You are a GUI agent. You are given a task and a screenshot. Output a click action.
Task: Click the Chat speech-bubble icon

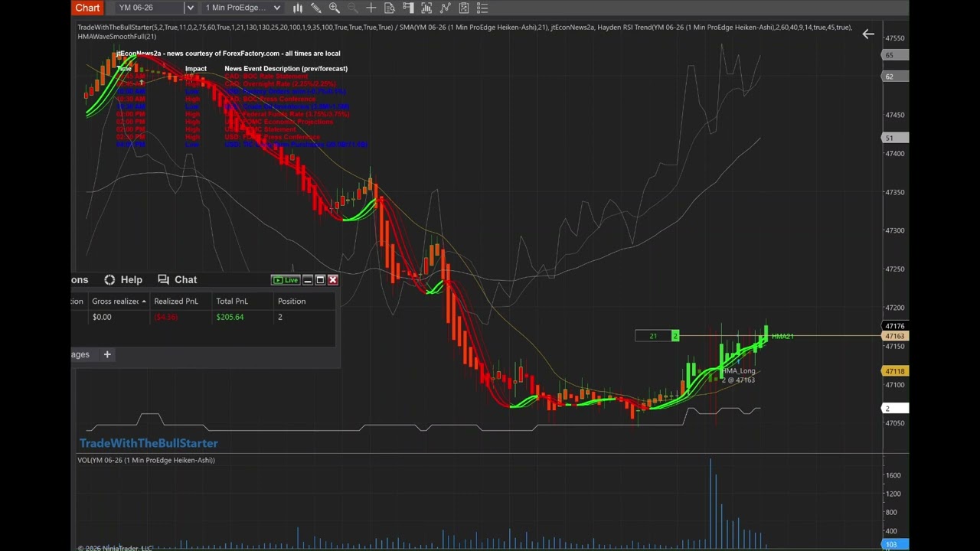click(163, 280)
